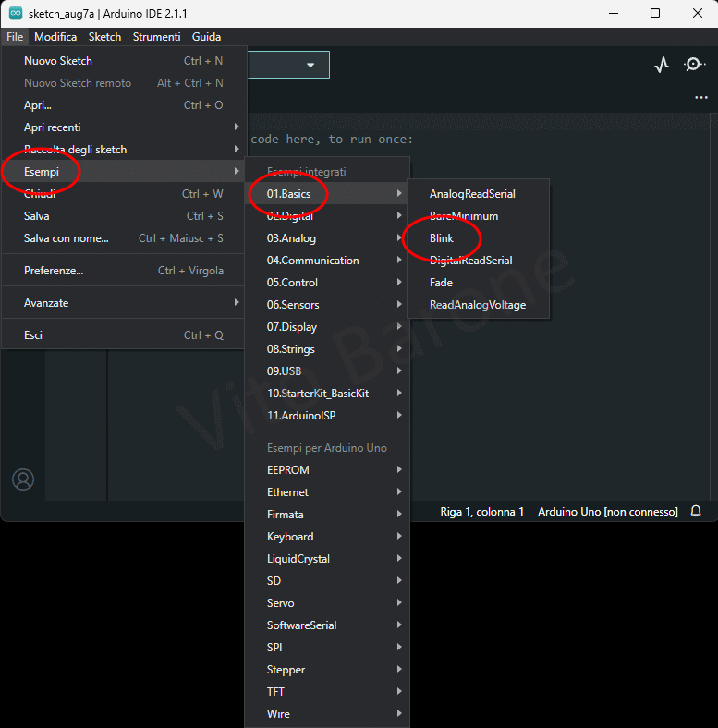This screenshot has height=728, width=718.
Task: Load the AnalogReadSerial example
Action: [479, 194]
